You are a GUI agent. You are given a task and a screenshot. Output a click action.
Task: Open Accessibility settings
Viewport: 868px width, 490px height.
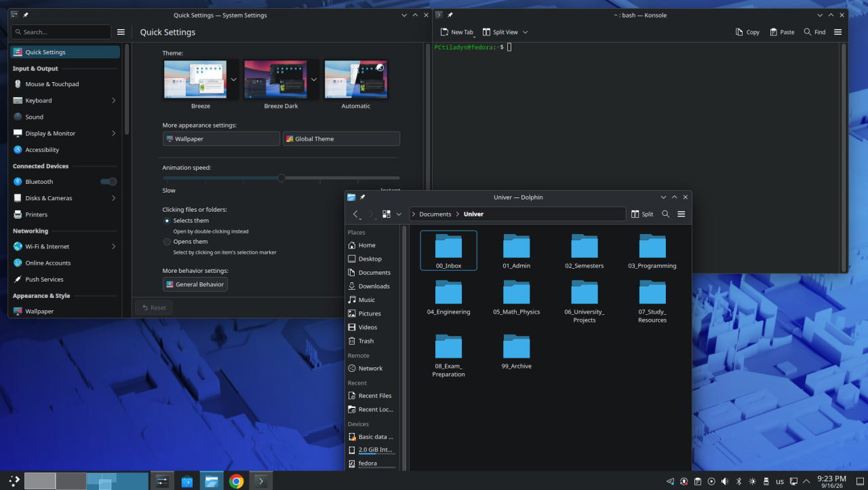click(x=66, y=149)
